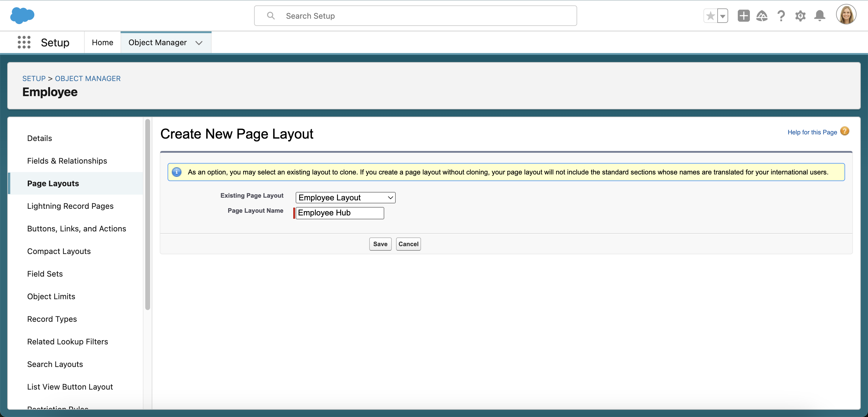This screenshot has height=417, width=868.
Task: Click the help question mark icon
Action: pos(781,15)
